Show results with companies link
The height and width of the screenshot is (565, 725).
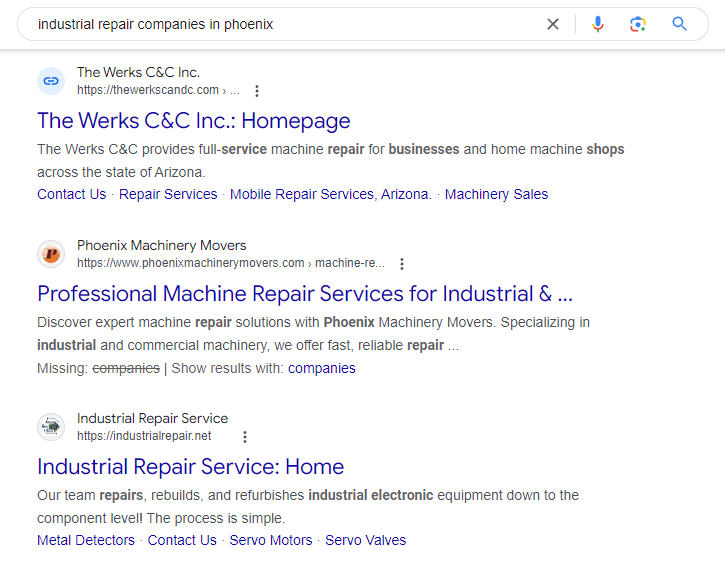click(321, 368)
